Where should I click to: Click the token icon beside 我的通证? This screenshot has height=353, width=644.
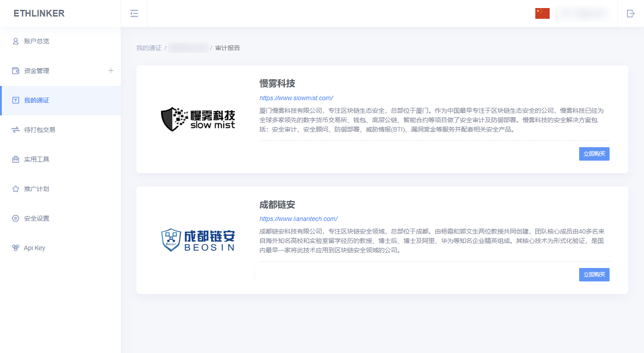pyautogui.click(x=16, y=100)
